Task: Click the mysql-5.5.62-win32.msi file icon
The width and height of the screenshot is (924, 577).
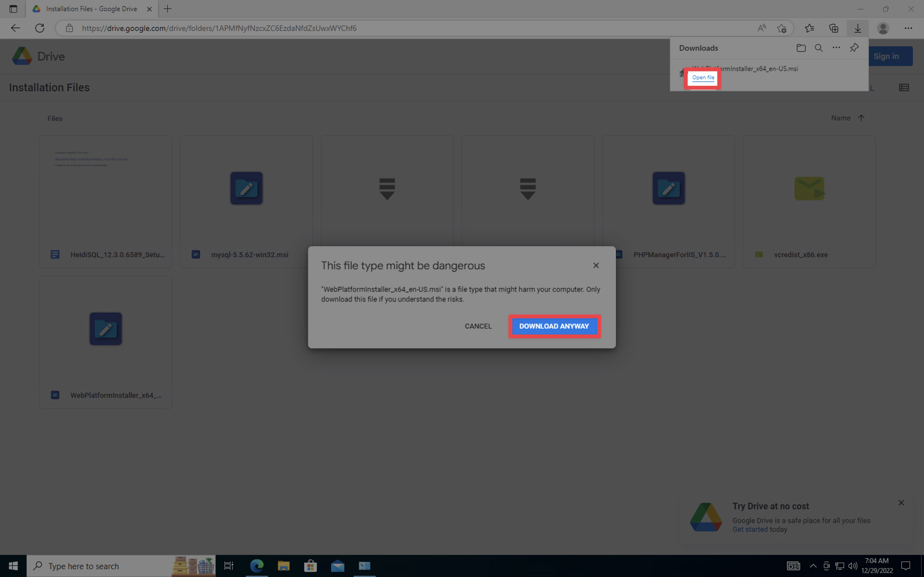Action: 246,188
